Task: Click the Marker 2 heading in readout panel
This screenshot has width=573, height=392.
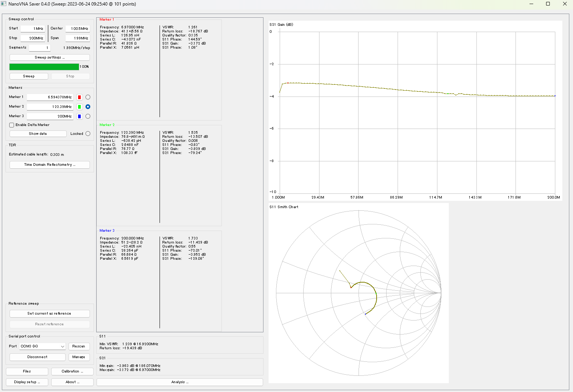Action: 107,125
